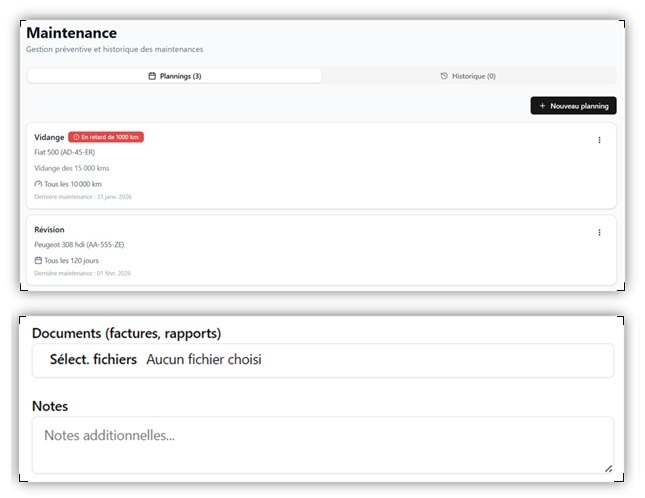Screen dimensions: 645x498
Task: Click Dernière maintenance : 01 févr. 2026 text
Action: [82, 273]
